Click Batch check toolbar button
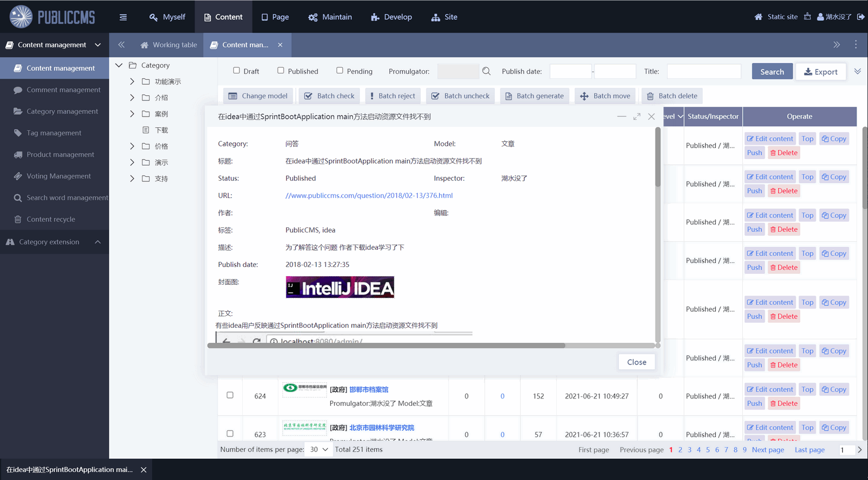This screenshot has height=480, width=868. click(330, 96)
